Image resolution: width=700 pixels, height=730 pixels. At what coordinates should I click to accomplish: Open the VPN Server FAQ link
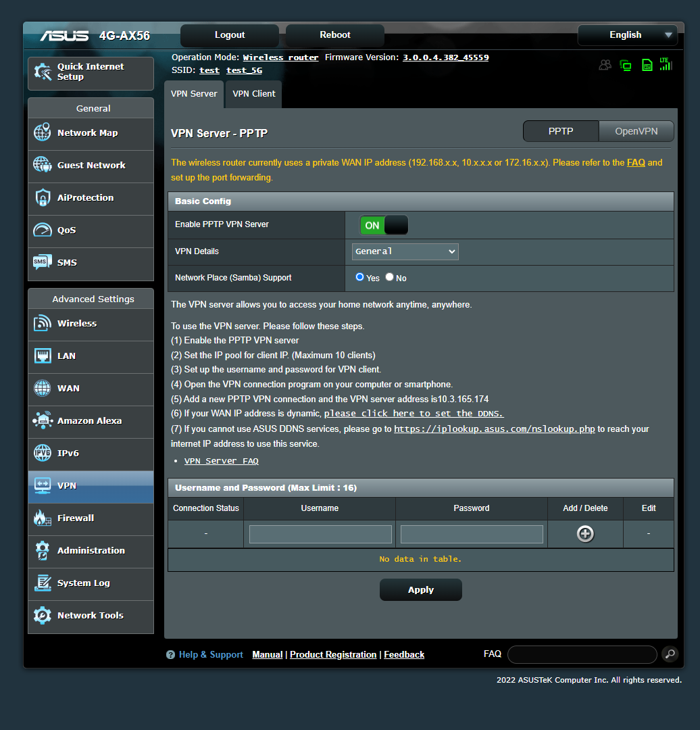point(222,461)
